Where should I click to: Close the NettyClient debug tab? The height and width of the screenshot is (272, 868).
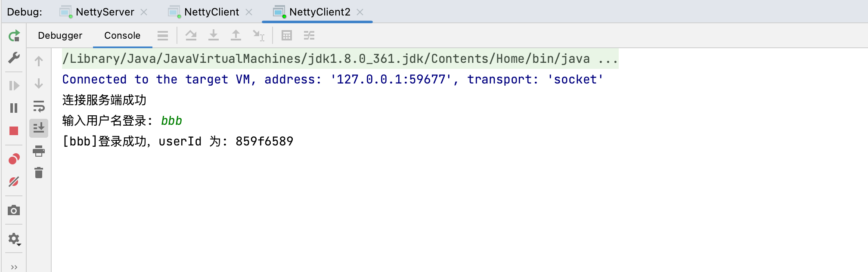click(249, 12)
